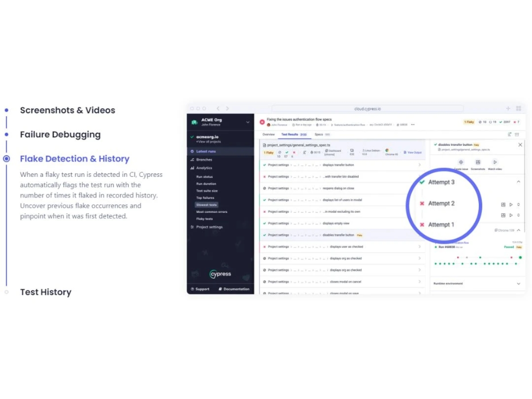This screenshot has width=532, height=399.
Task: Expand the closes modal on cancel row chevron
Action: (419, 282)
